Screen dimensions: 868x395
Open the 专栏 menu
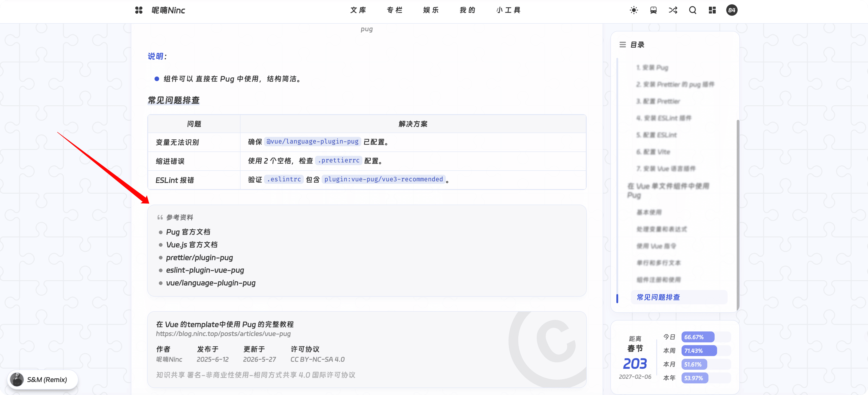[395, 10]
